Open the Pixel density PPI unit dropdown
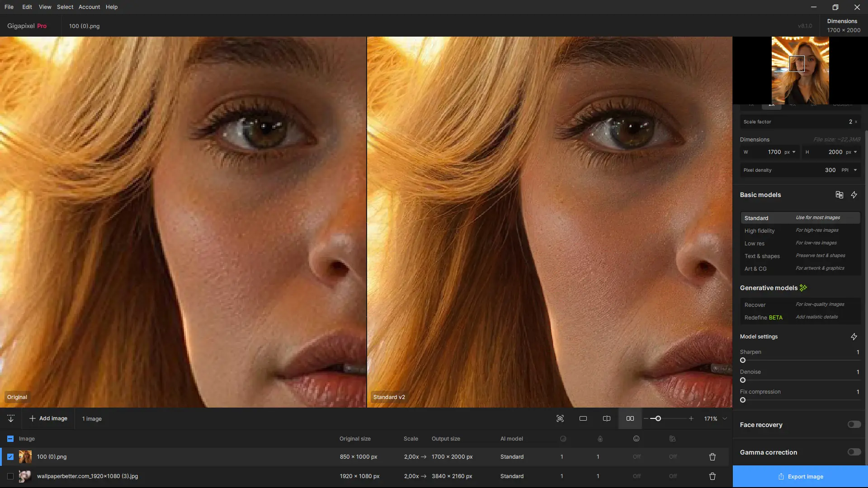 click(849, 170)
